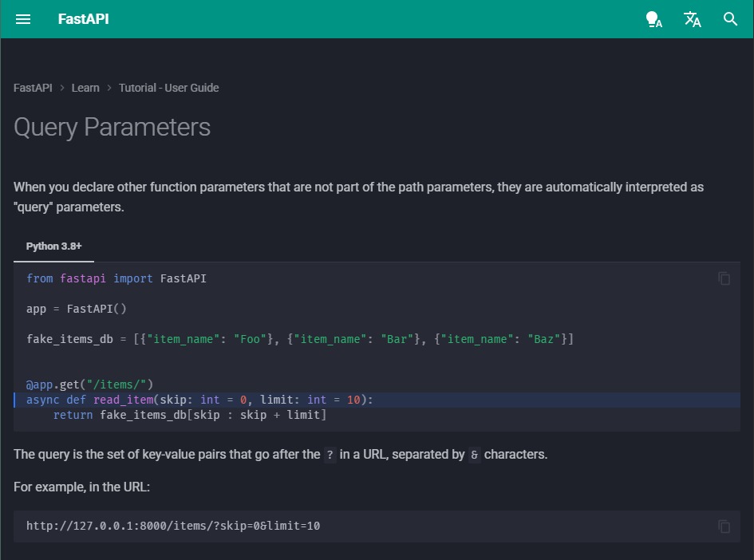
Task: Click the 'app = FastAPI()' line
Action: pyautogui.click(x=77, y=309)
